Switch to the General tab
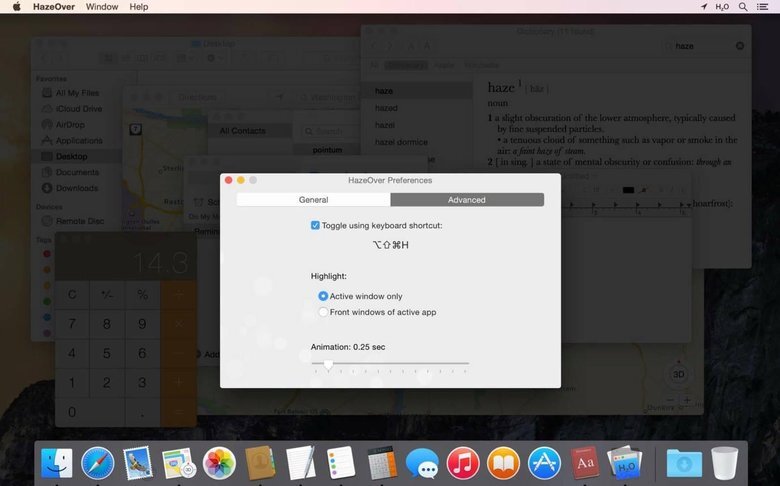Image resolution: width=780 pixels, height=486 pixels. coord(313,199)
